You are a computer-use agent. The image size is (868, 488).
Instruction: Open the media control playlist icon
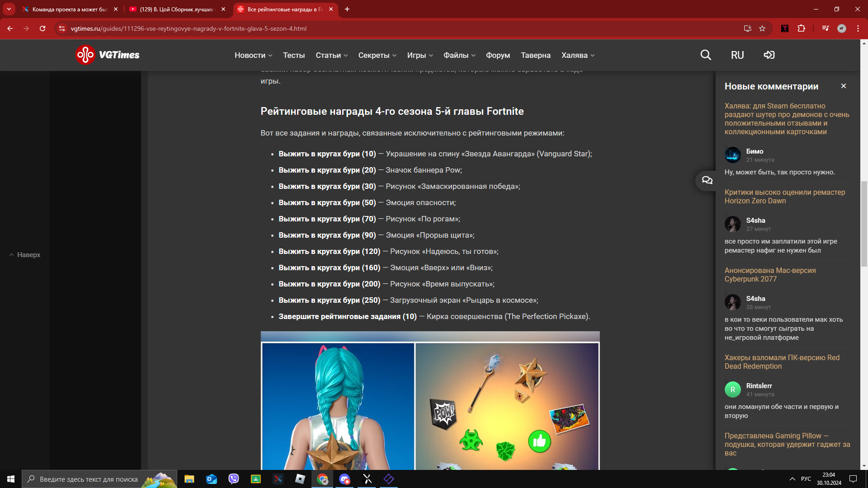click(x=826, y=28)
